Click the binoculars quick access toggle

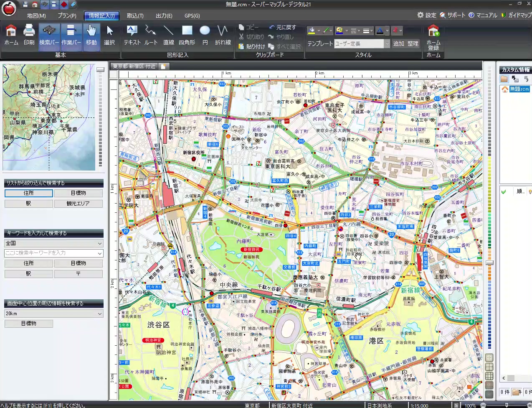pyautogui.click(x=44, y=5)
